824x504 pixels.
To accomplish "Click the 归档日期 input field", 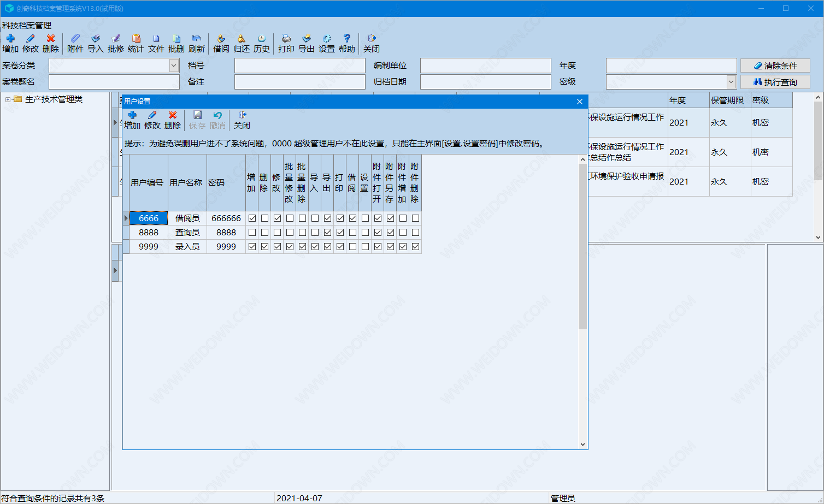I will 486,82.
